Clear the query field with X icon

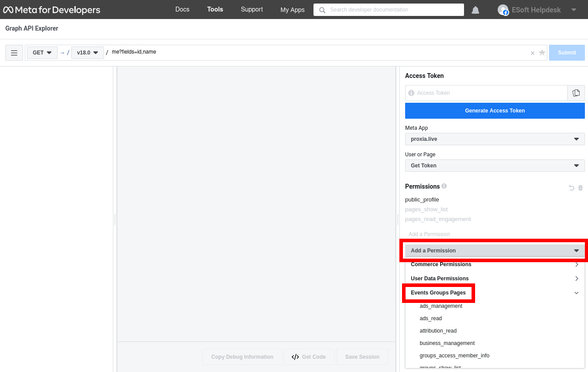click(533, 53)
